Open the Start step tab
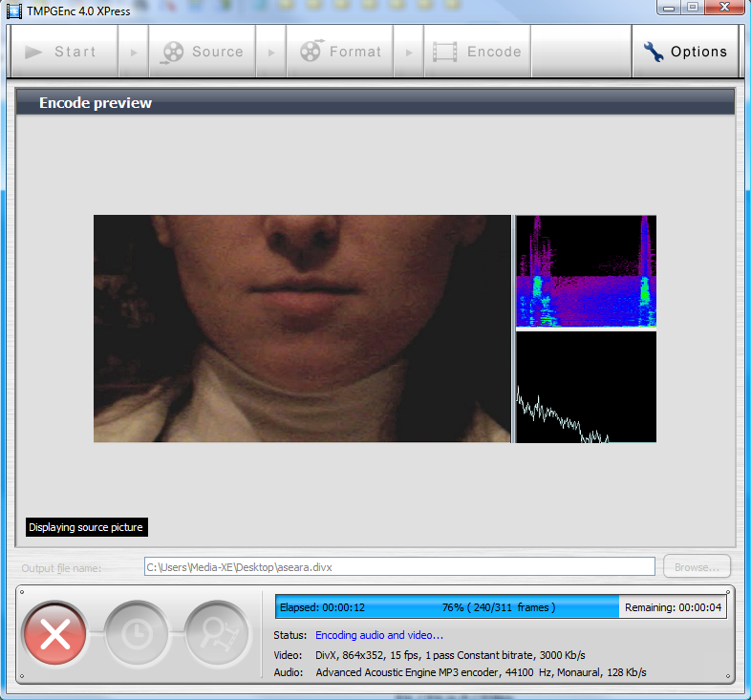The height and width of the screenshot is (700, 751). tap(65, 52)
